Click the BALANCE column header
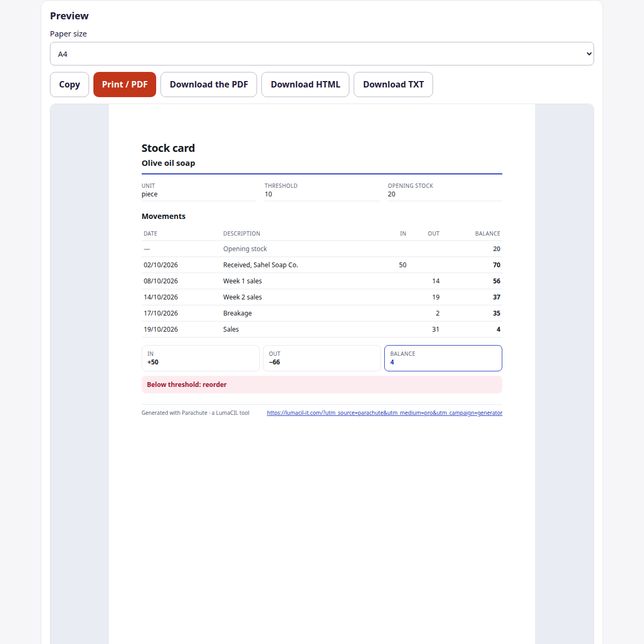 pyautogui.click(x=487, y=233)
